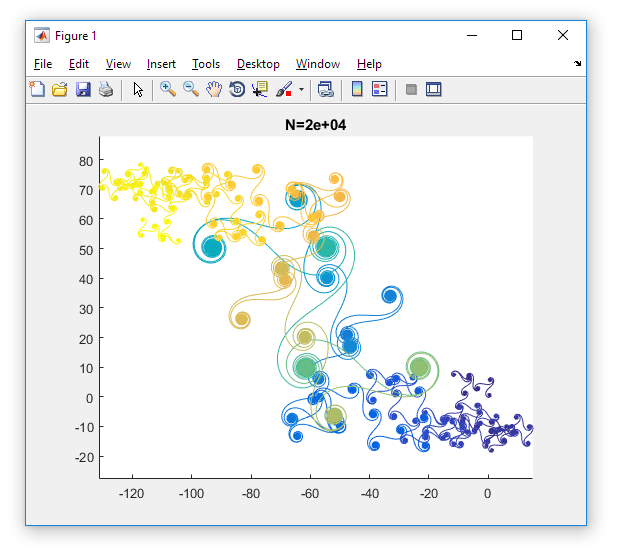Toggle the Insert Colorbar button
619x560 pixels.
[356, 89]
